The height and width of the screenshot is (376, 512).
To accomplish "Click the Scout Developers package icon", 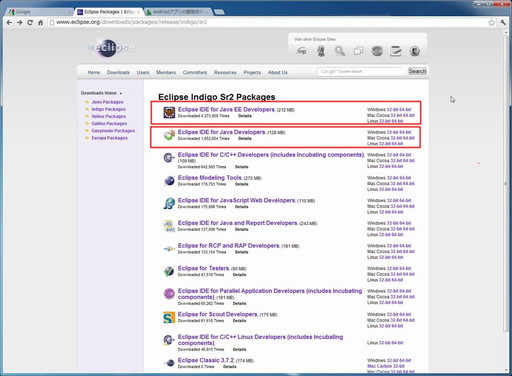I will point(169,317).
